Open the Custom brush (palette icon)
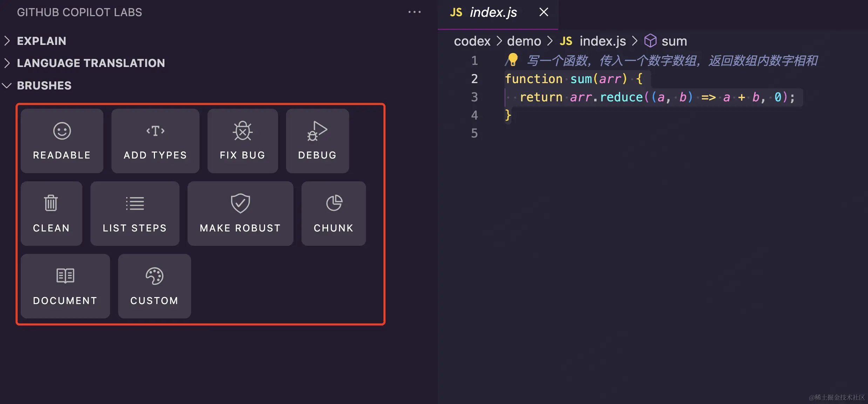The height and width of the screenshot is (404, 868). pyautogui.click(x=154, y=286)
